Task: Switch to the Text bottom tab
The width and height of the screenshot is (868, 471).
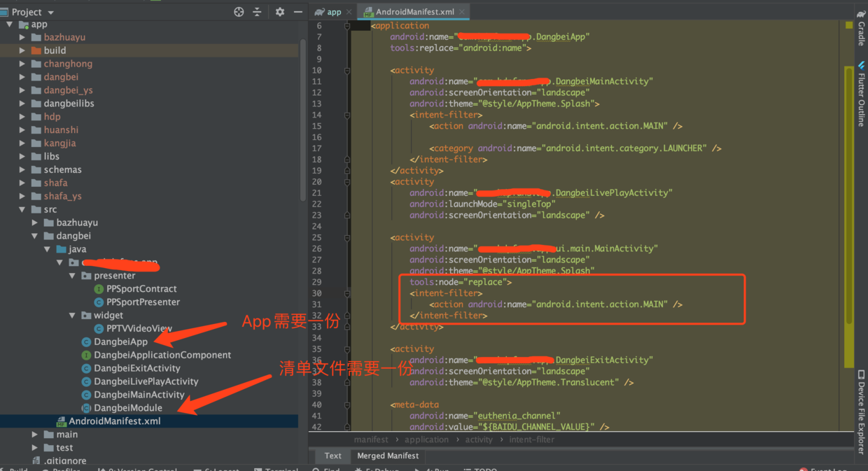Action: tap(333, 456)
